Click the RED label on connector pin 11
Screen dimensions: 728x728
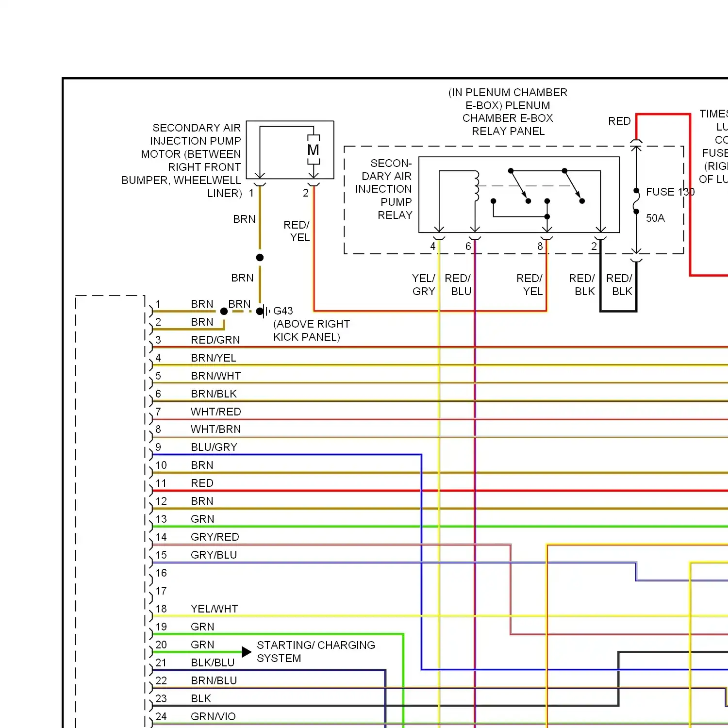pos(202,483)
